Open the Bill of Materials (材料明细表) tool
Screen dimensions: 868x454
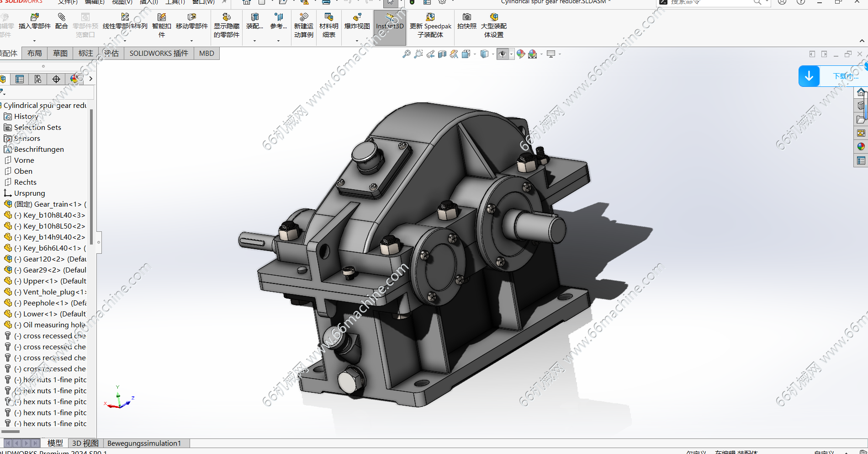(329, 25)
